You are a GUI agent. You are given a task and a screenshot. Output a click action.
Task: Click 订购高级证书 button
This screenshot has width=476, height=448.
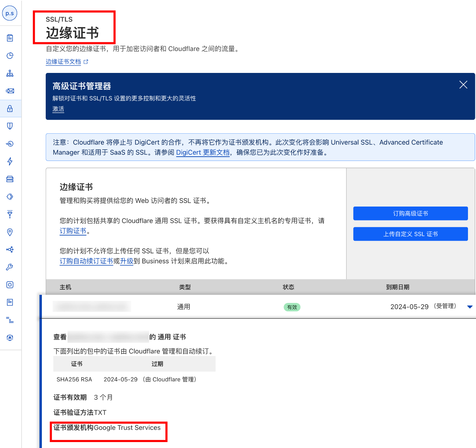410,214
